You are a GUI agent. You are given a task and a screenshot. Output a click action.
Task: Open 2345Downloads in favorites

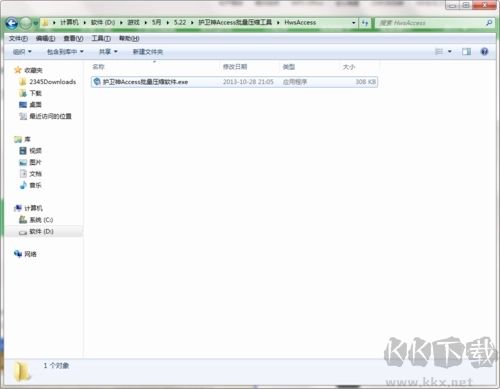(53, 82)
